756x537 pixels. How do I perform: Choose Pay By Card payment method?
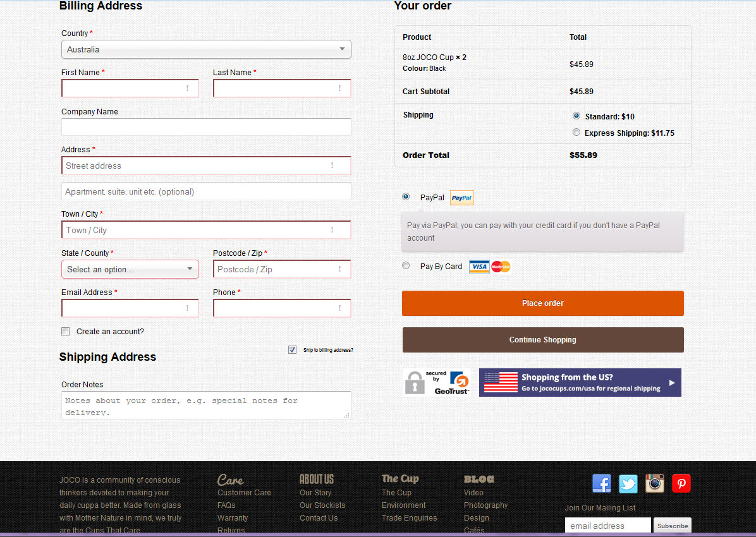click(x=406, y=266)
